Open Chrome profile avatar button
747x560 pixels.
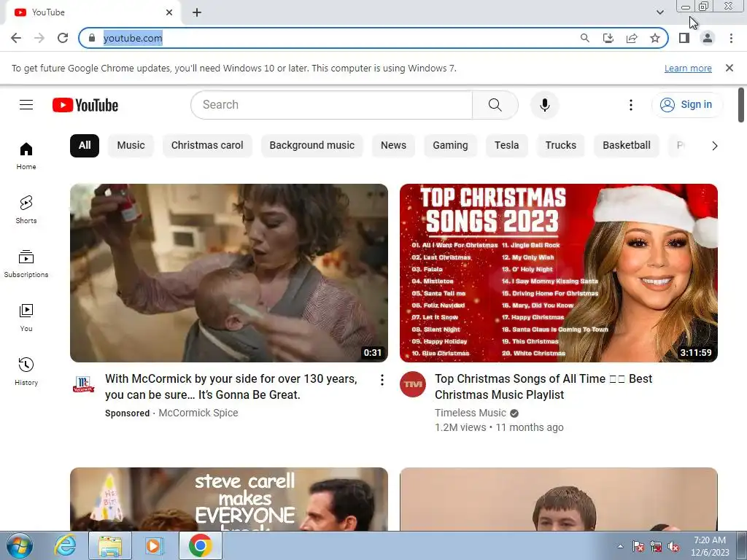pos(708,38)
